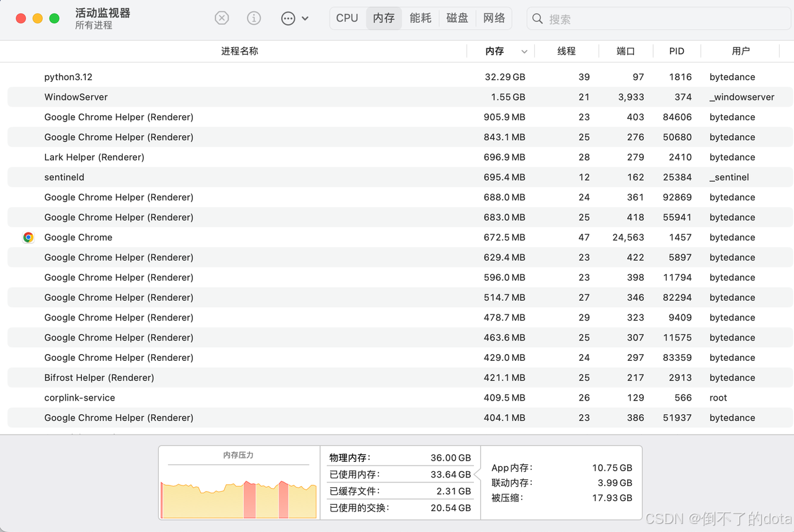Image resolution: width=794 pixels, height=532 pixels.
Task: Select the Google Chrome main process name
Action: click(x=78, y=237)
